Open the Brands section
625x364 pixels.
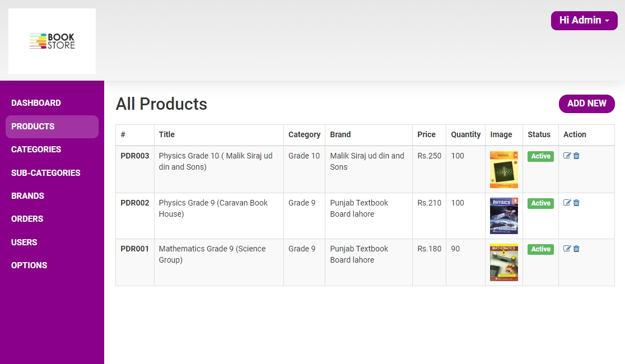coord(27,196)
